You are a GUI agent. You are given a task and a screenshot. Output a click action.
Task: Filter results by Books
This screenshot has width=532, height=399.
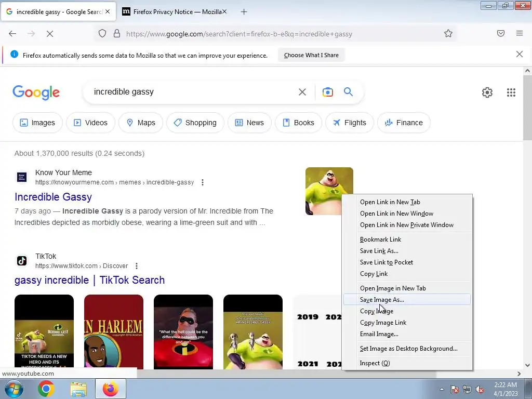pos(298,123)
